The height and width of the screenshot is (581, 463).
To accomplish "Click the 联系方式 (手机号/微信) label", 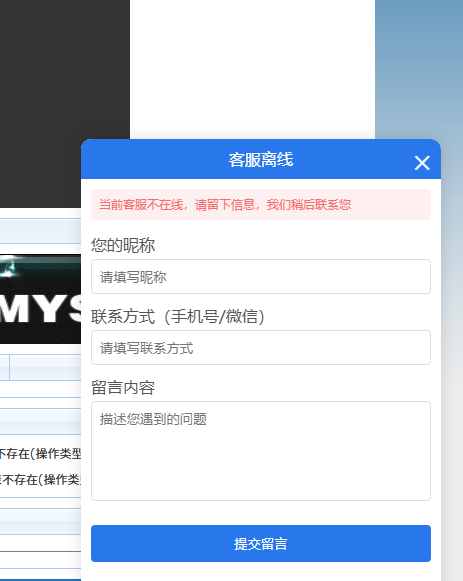I will pyautogui.click(x=178, y=316).
